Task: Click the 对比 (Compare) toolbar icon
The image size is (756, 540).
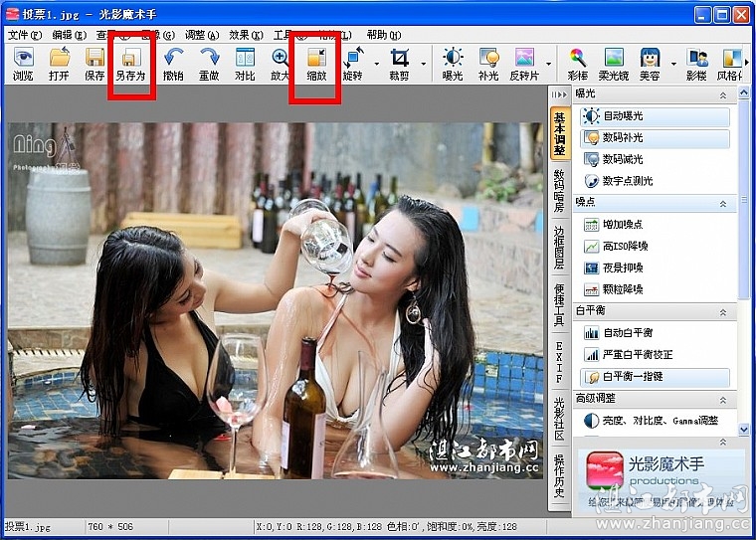Action: tap(245, 62)
